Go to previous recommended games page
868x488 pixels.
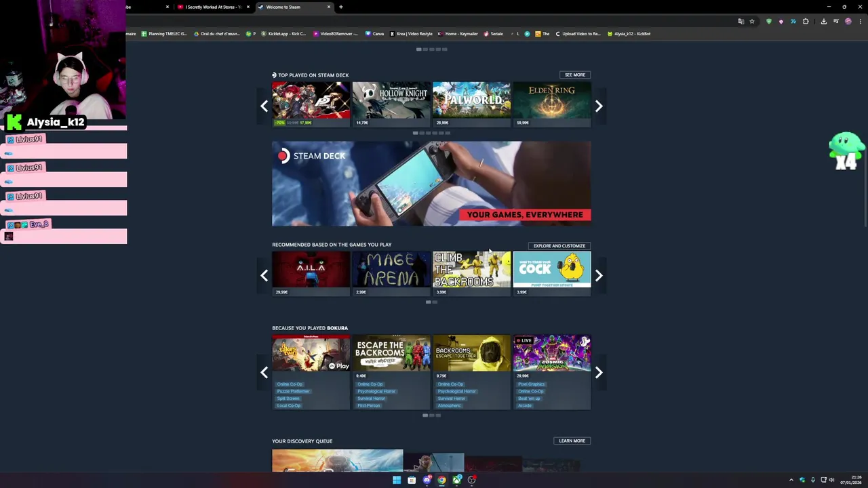pos(264,275)
